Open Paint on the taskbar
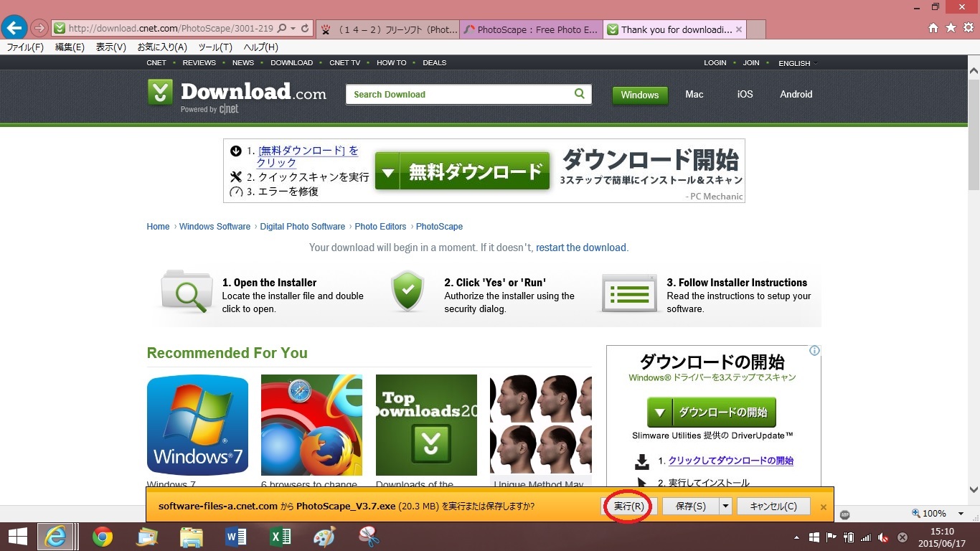 pos(325,537)
